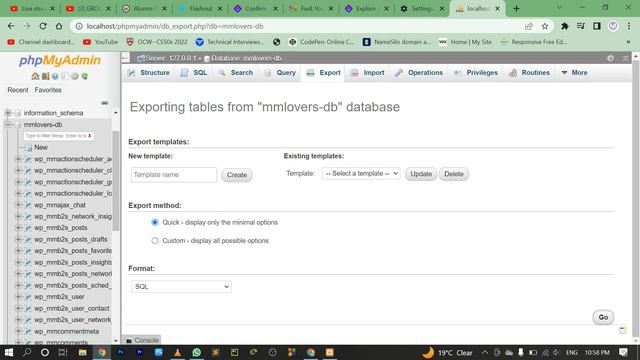The width and height of the screenshot is (640, 360).
Task: Click the green reload navigation panel icon
Action: click(84, 76)
